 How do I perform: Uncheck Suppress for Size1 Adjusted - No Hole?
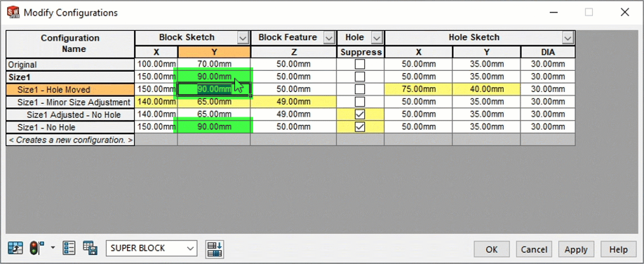click(x=360, y=114)
